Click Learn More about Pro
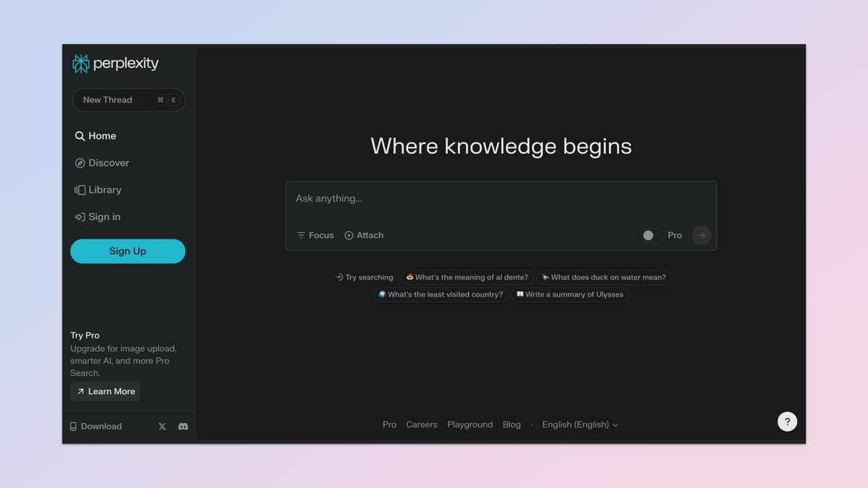 coord(105,391)
